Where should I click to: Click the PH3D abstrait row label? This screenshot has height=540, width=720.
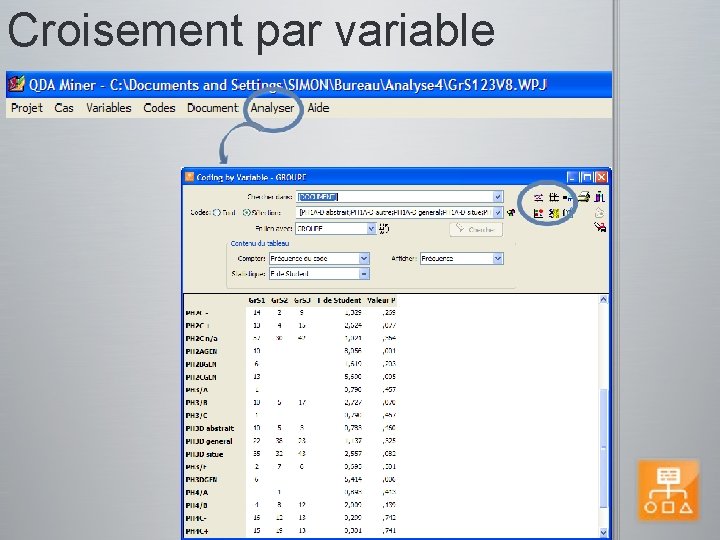[210, 428]
